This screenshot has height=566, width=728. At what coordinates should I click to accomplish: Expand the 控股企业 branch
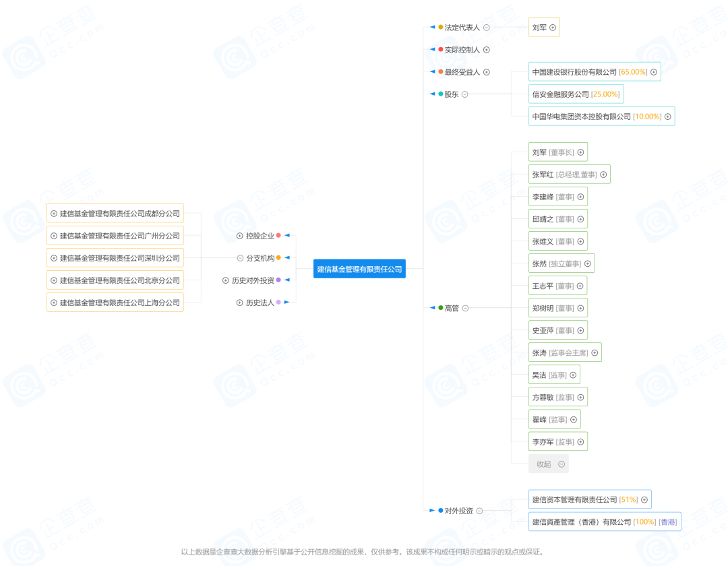coord(239,236)
